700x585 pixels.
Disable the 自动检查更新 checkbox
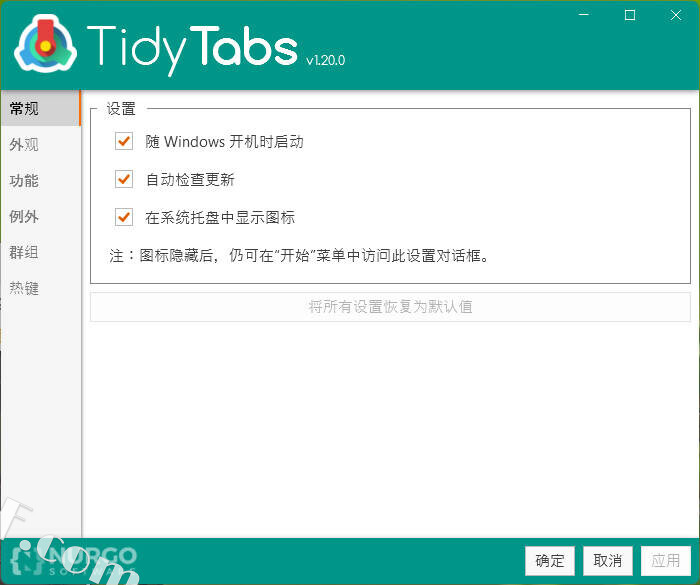[124, 180]
